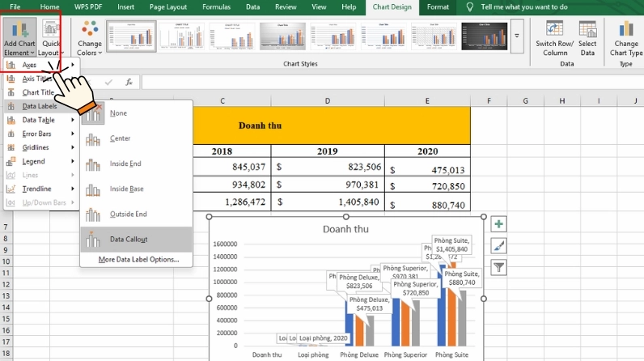This screenshot has width=644, height=361.
Task: Click the Phòng Deluxe $475,013 data callout
Action: tap(369, 304)
